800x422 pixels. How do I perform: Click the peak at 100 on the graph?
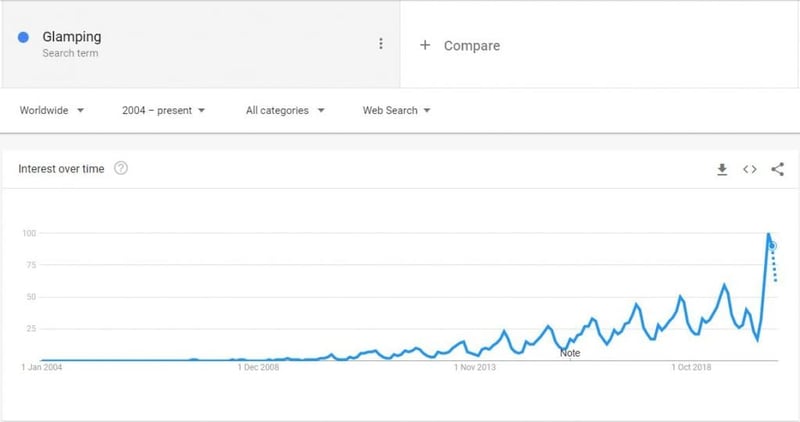(768, 234)
